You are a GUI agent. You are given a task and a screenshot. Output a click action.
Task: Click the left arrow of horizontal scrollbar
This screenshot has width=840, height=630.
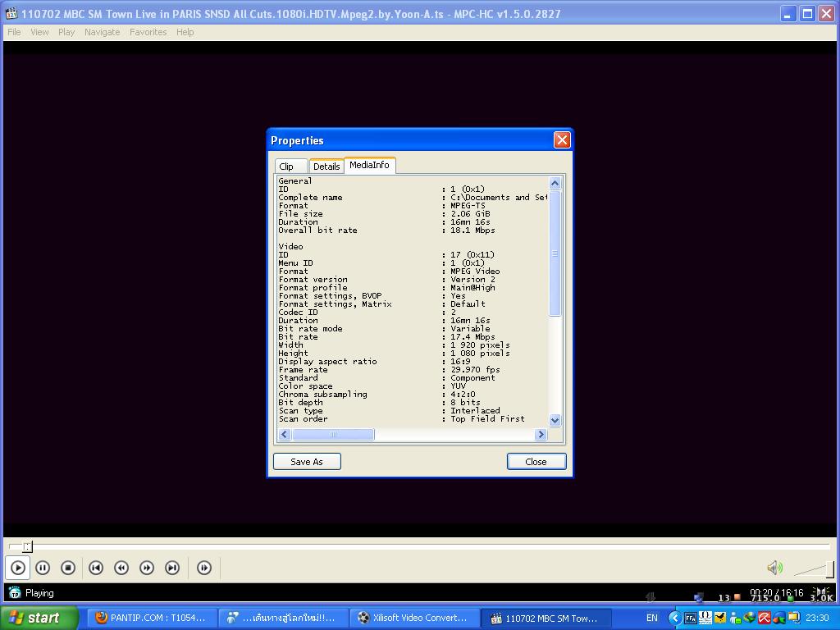point(285,435)
